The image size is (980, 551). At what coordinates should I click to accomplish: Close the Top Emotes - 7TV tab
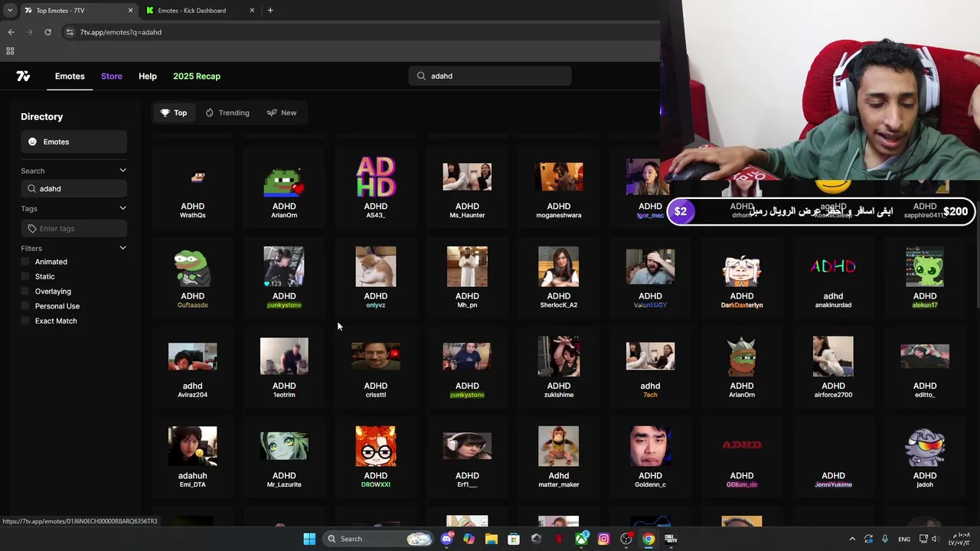pyautogui.click(x=130, y=11)
